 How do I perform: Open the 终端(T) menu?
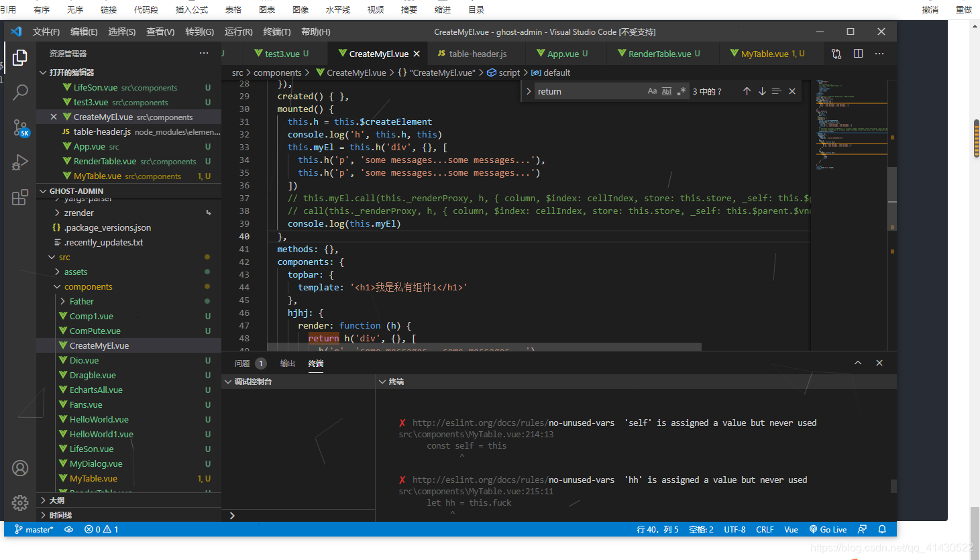[276, 32]
